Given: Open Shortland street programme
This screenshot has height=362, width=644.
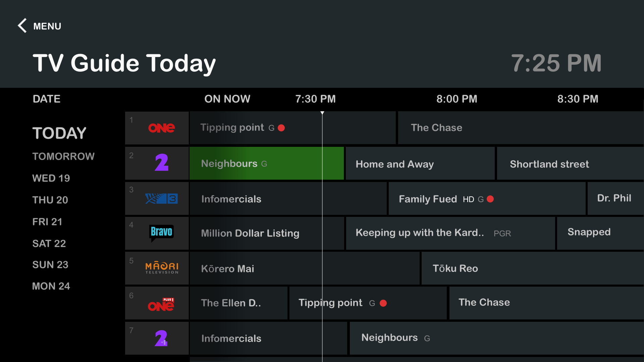Looking at the screenshot, I should pyautogui.click(x=570, y=164).
